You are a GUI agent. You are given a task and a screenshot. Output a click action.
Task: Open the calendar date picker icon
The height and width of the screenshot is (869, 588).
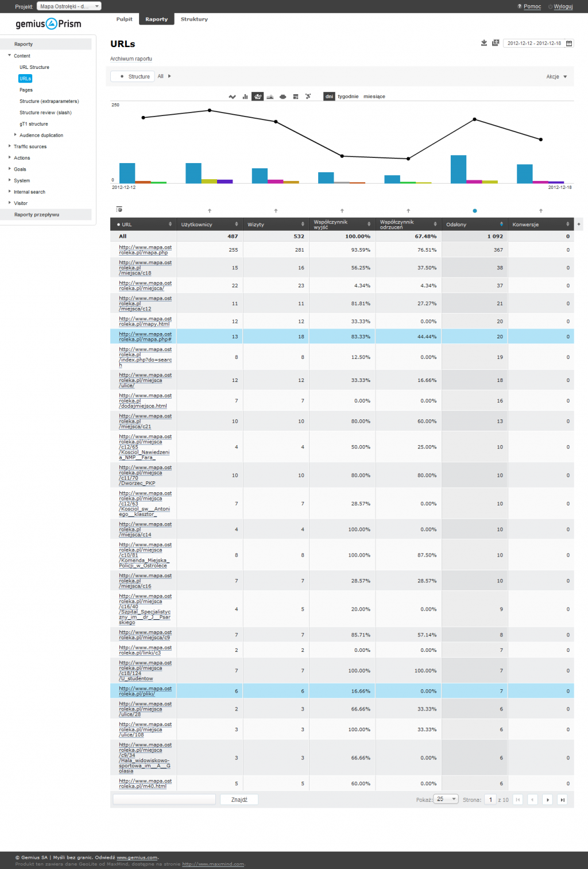(x=569, y=44)
